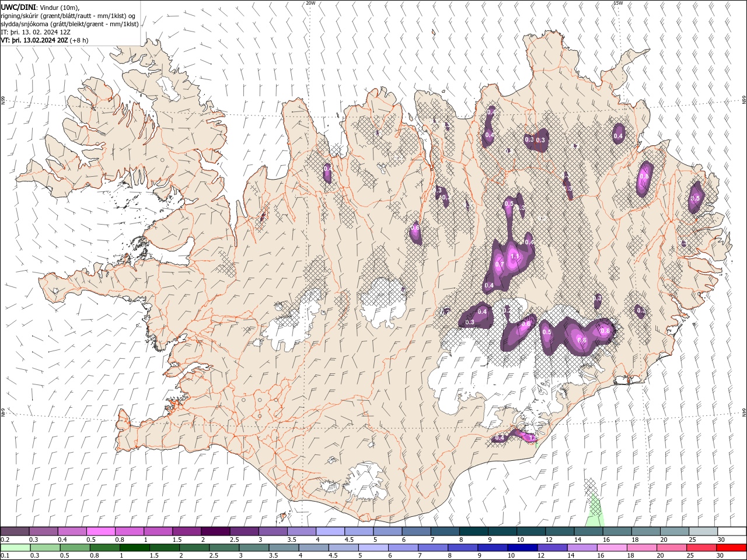Screen dimensions: 747x560
Task: Pick the dark green 1 mm rain swatch
Action: (x=135, y=548)
